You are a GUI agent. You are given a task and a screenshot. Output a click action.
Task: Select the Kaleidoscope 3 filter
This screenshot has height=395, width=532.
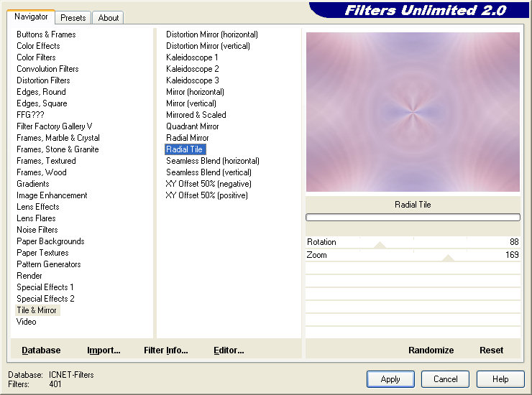193,80
